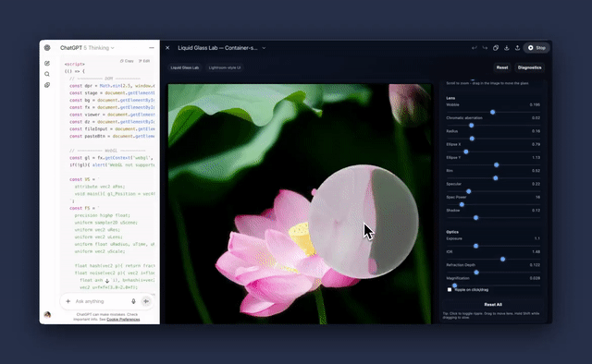The width and height of the screenshot is (592, 364).
Task: Open the library icon in sidebar
Action: tap(47, 85)
